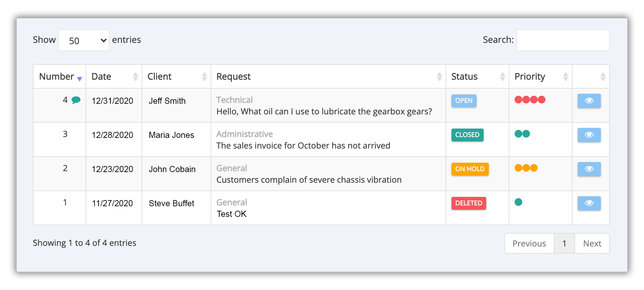Click the CLOSED status badge
Image resolution: width=644 pixels, height=290 pixels.
click(x=467, y=135)
